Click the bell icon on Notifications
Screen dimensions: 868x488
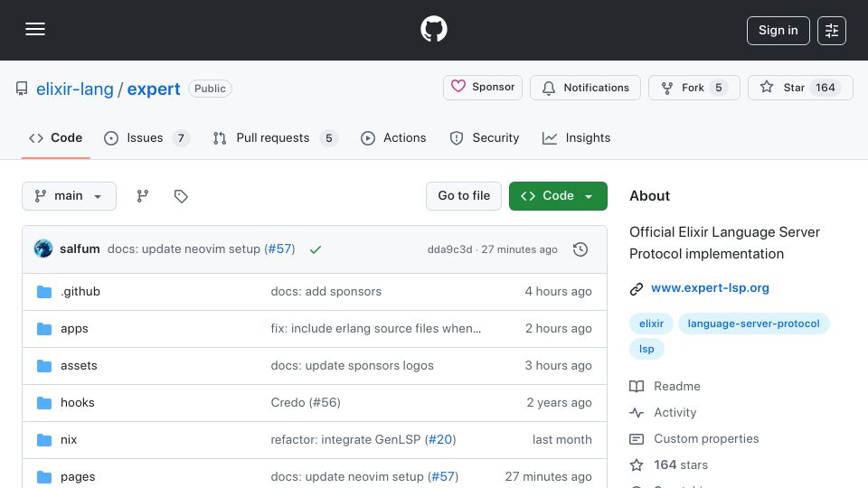(x=549, y=88)
